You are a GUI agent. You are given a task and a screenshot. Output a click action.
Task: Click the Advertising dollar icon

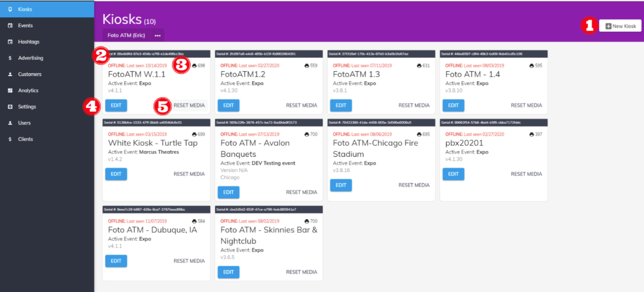point(10,58)
